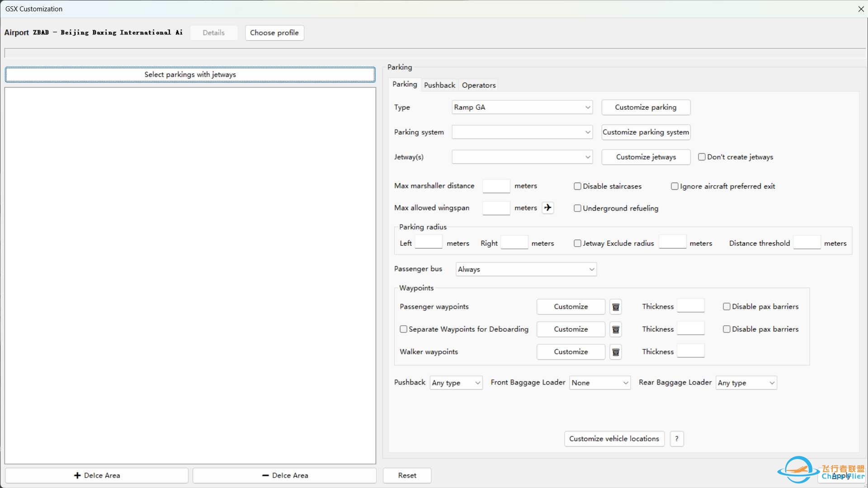
Task: Click Choose profile button
Action: [x=274, y=33]
